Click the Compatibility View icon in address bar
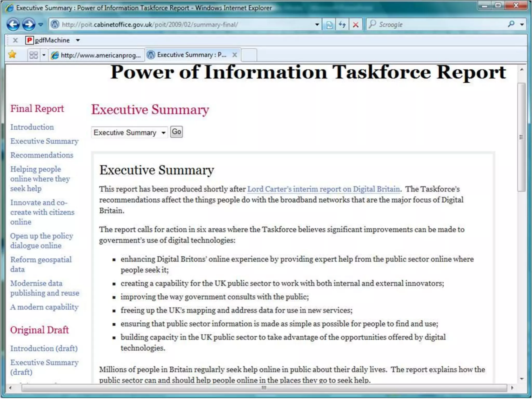This screenshot has height=399, width=532. coord(329,25)
